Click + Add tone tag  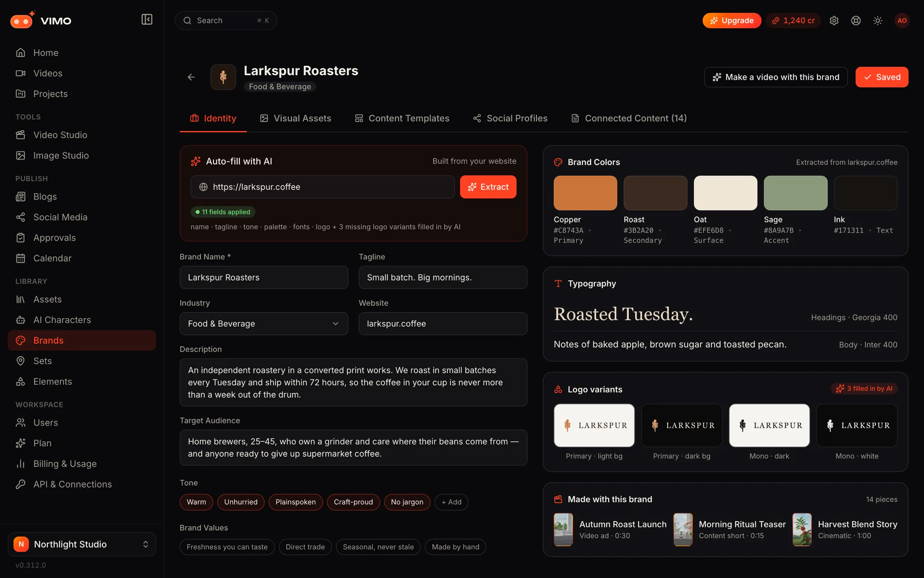(451, 502)
